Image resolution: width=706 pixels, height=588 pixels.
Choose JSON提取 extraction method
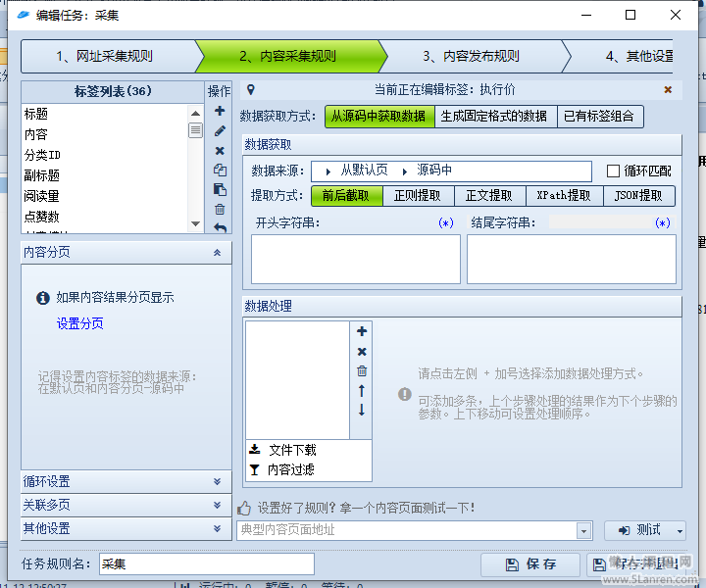(638, 196)
